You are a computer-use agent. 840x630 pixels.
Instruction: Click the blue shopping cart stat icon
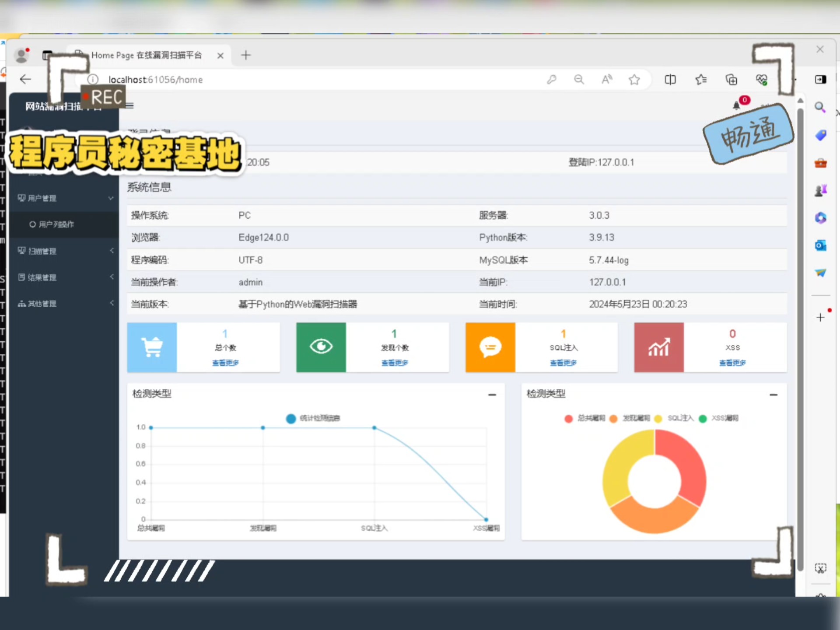coord(152,347)
